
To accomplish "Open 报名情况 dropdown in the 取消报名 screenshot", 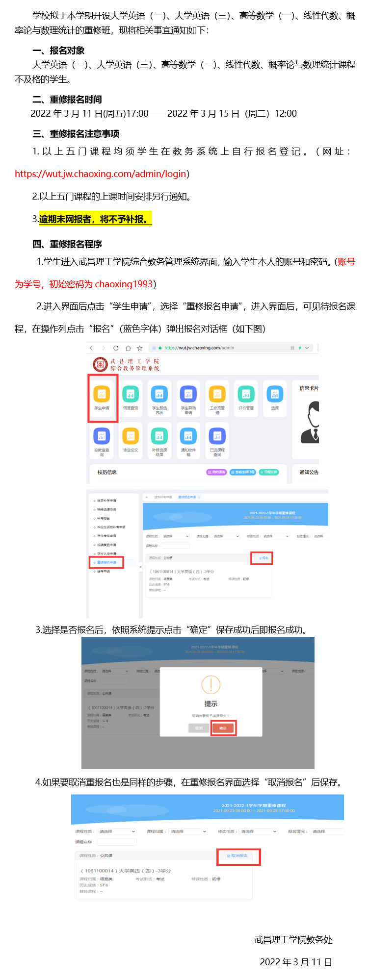I will tap(328, 831).
